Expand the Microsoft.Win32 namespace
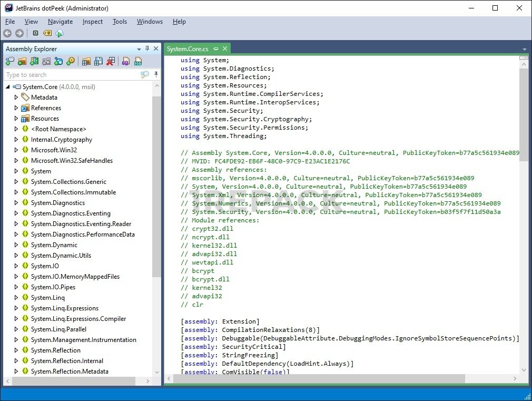This screenshot has height=401, width=532. (16, 150)
